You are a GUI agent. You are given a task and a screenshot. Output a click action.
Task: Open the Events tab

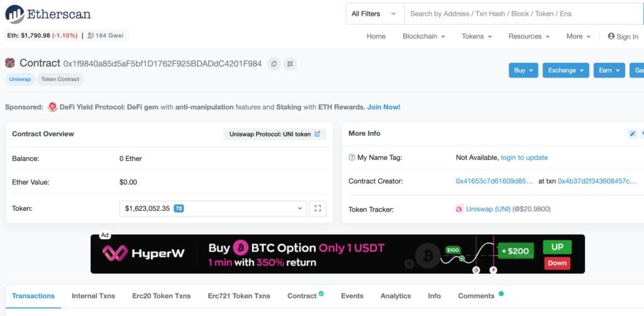pos(352,296)
